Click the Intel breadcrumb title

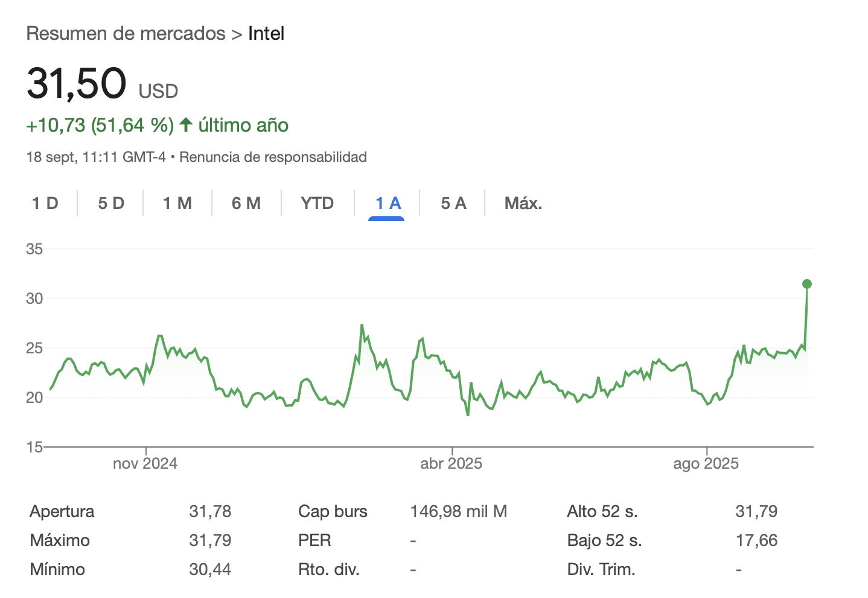click(266, 33)
